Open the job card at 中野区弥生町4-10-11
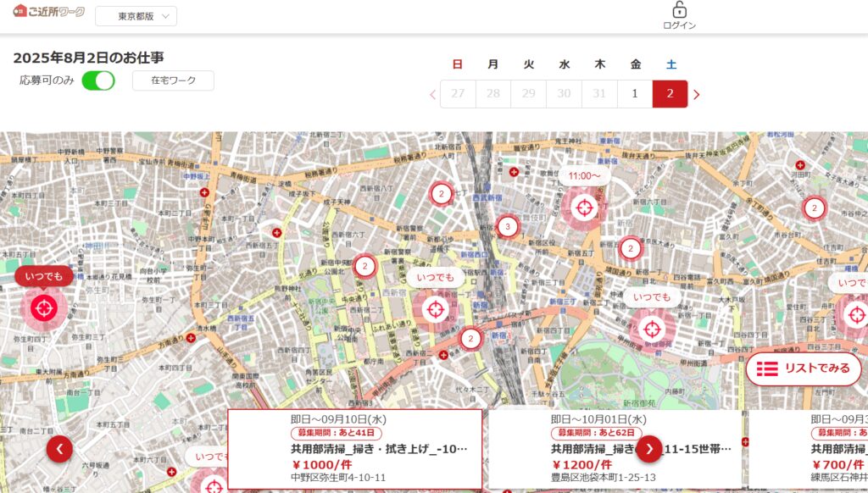This screenshot has width=868, height=493. pyautogui.click(x=355, y=450)
